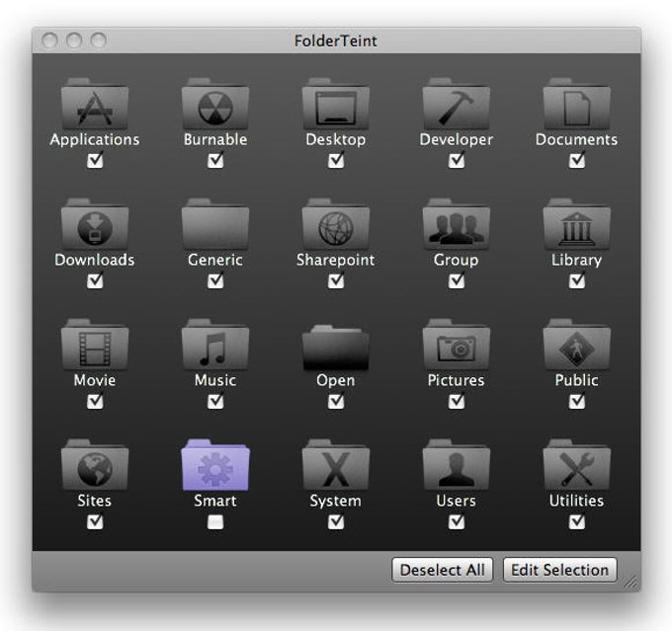Uncheck the Library checkbox

coord(576,281)
